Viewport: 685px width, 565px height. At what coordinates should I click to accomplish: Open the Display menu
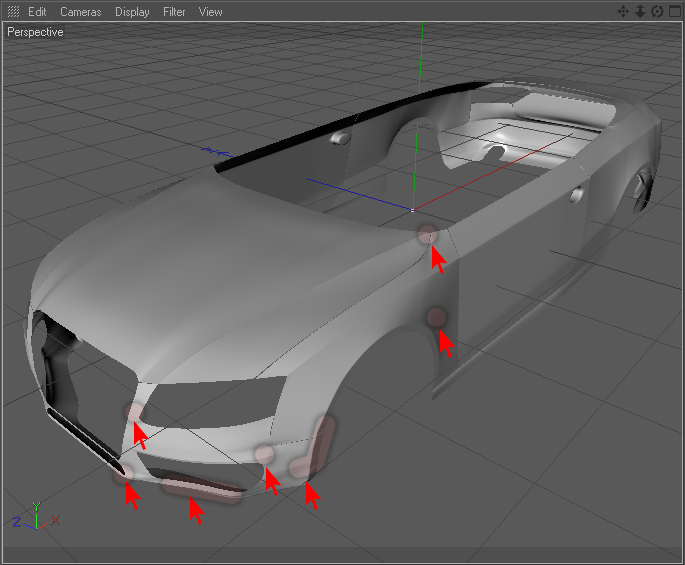click(x=132, y=12)
